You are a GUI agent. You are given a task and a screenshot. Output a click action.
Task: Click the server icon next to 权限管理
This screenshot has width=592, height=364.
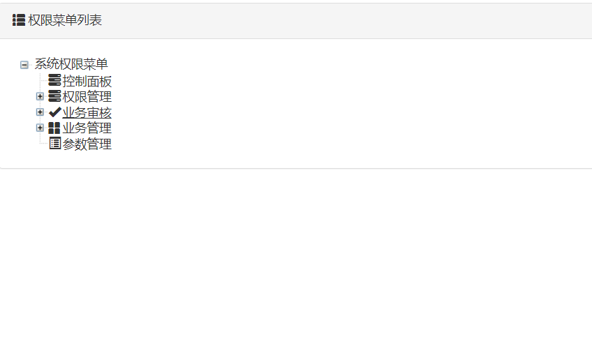(54, 96)
